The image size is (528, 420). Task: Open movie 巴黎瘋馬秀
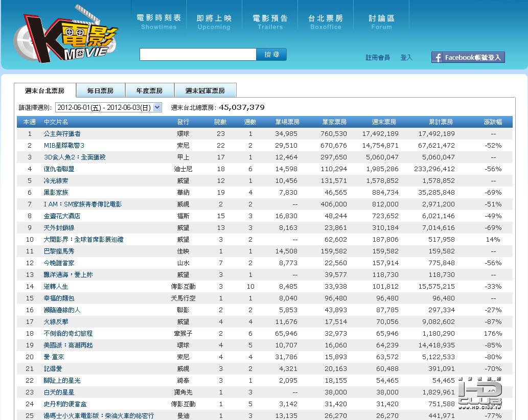click(x=59, y=251)
